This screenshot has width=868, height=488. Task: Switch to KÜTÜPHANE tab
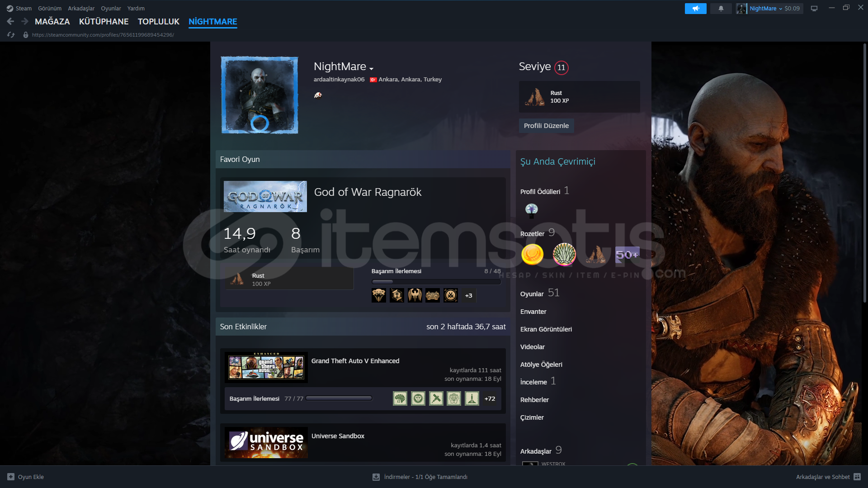[104, 21]
